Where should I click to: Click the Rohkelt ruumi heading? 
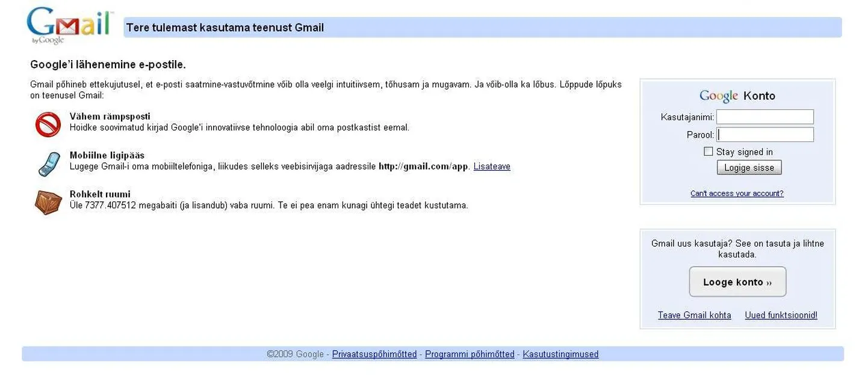(100, 194)
